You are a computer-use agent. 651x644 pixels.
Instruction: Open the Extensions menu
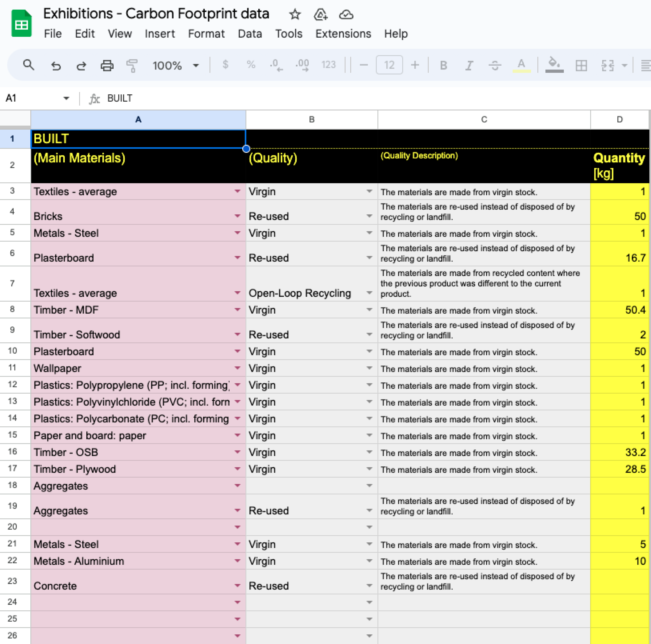tap(343, 34)
